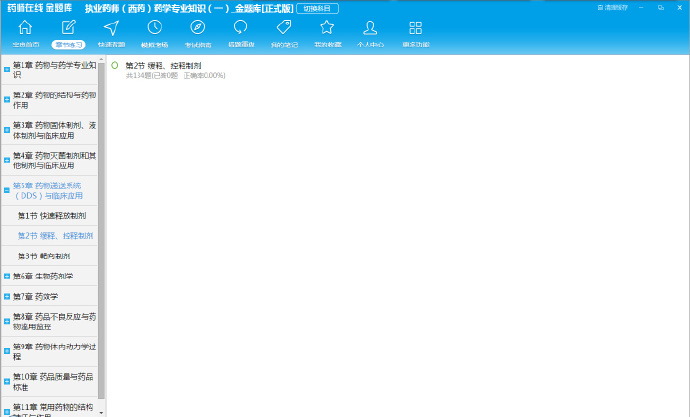Open the four-squares more functions icon
The width and height of the screenshot is (690, 417).
[415, 28]
